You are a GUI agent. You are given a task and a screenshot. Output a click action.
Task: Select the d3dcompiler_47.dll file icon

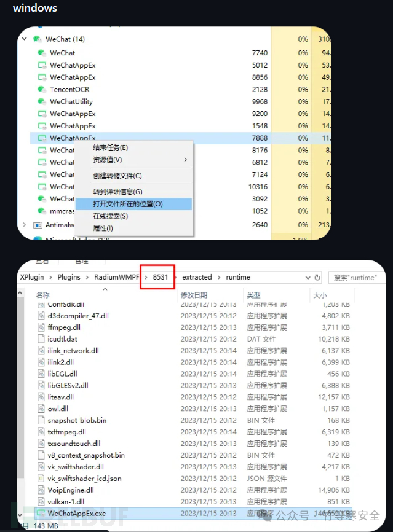click(x=41, y=316)
